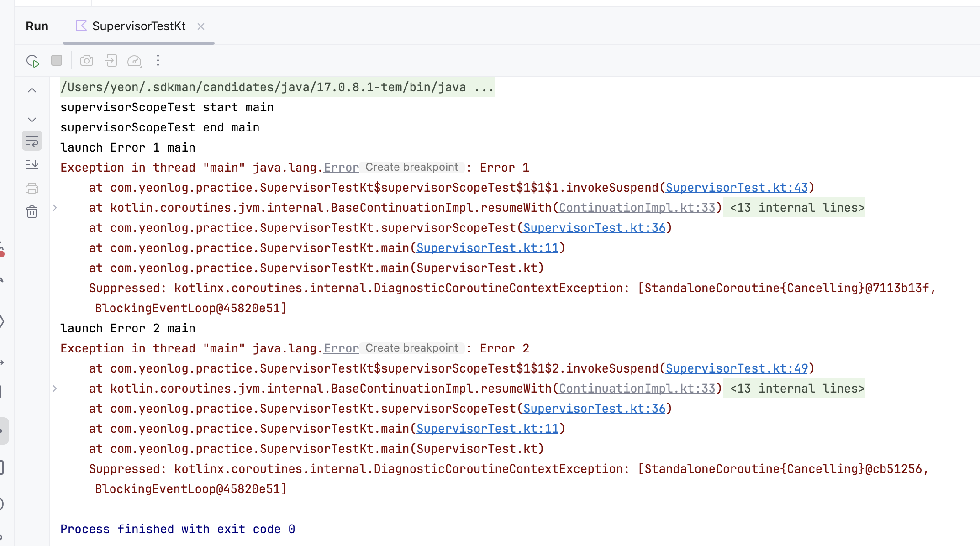
Task: Open the more actions vertical dots menu
Action: click(x=158, y=61)
